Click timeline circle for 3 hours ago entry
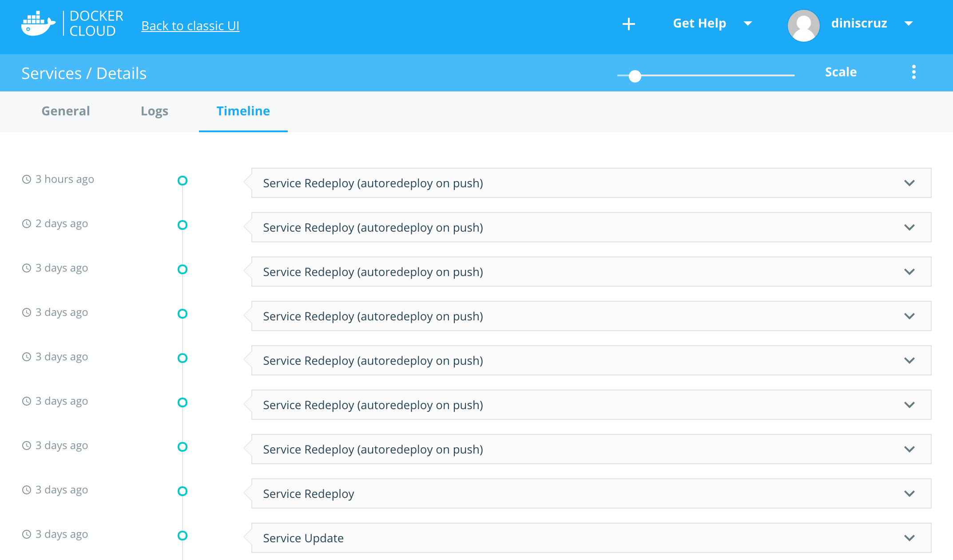Image resolution: width=953 pixels, height=560 pixels. point(182,181)
